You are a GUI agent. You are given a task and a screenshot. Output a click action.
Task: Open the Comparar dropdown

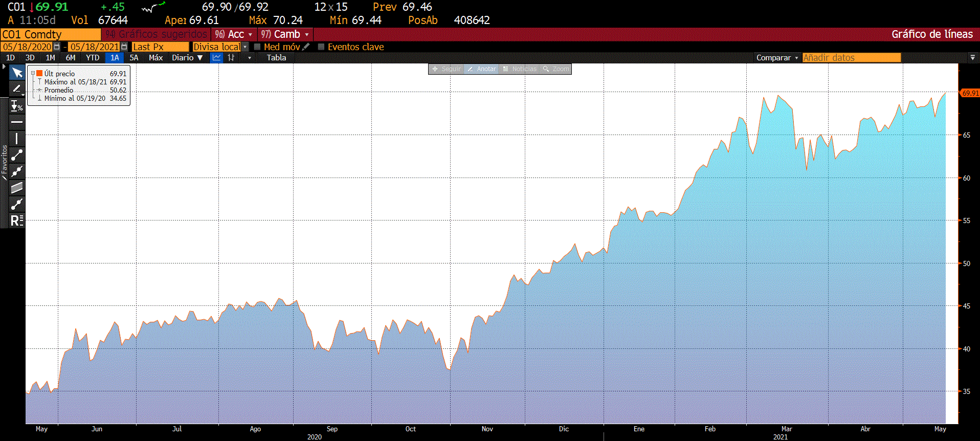pos(777,58)
